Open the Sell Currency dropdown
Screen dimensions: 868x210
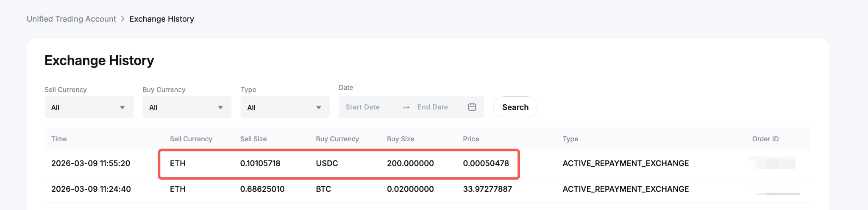89,107
